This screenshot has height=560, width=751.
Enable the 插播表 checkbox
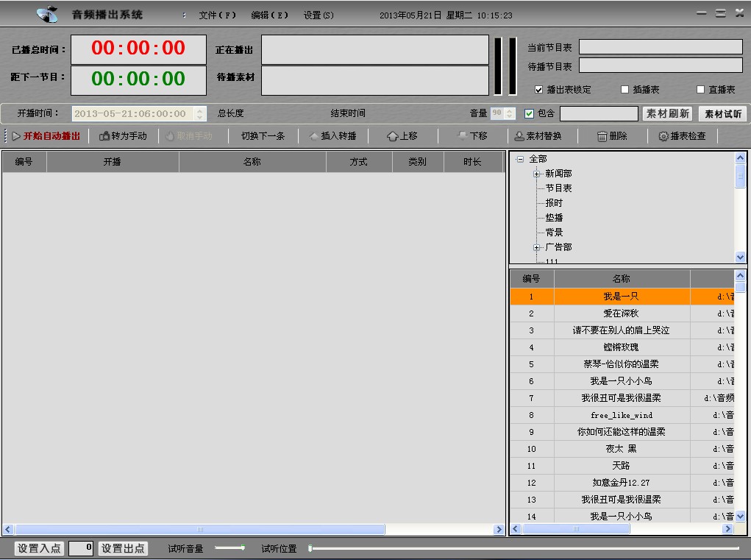[x=625, y=90]
